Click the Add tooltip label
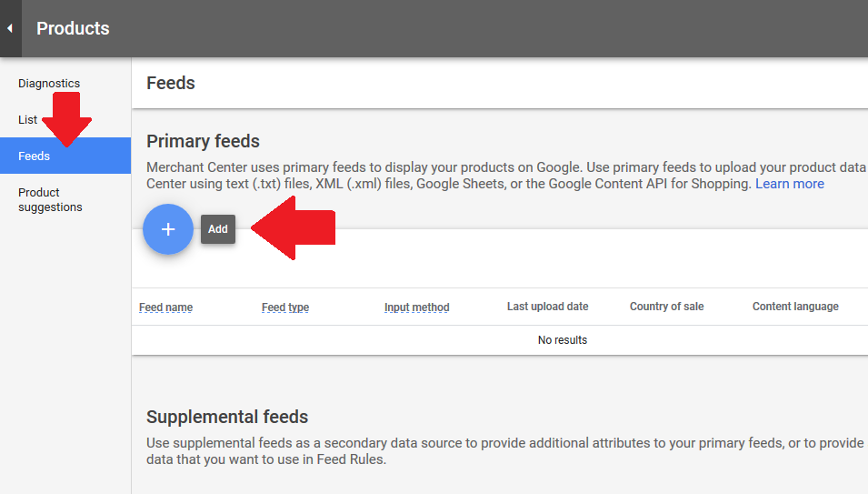The width and height of the screenshot is (868, 494). click(x=218, y=229)
